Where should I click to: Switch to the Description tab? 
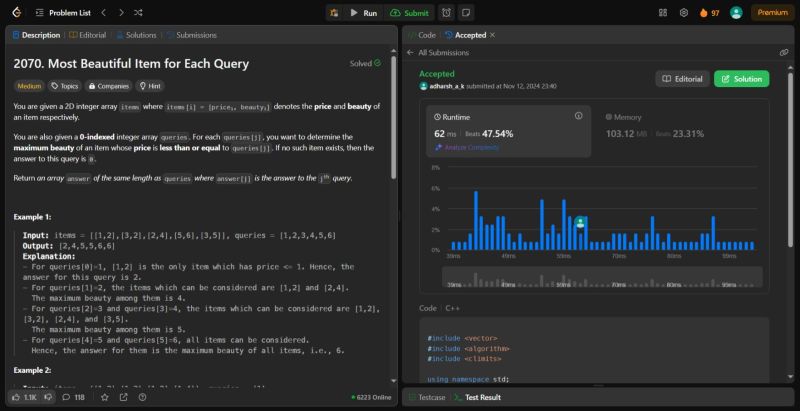pos(36,35)
